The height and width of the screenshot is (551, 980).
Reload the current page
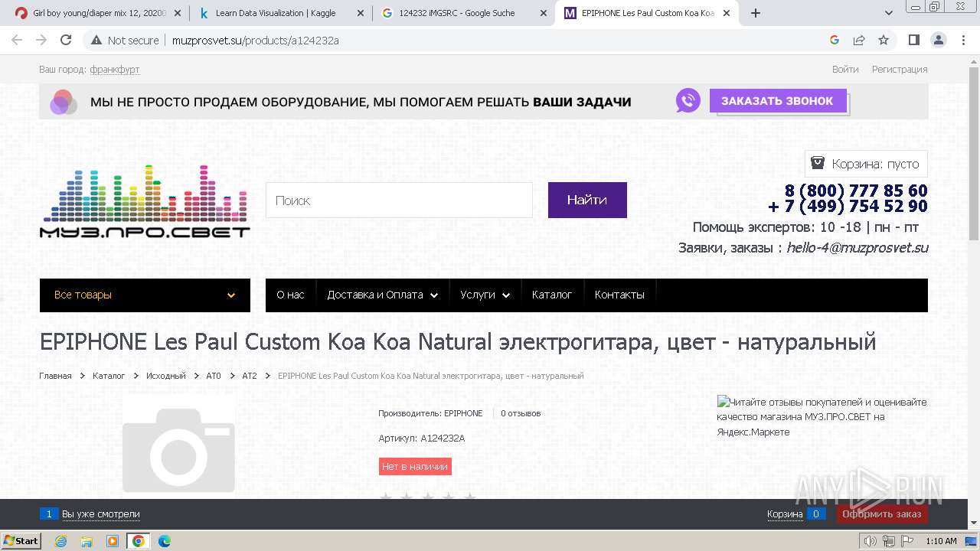(66, 40)
